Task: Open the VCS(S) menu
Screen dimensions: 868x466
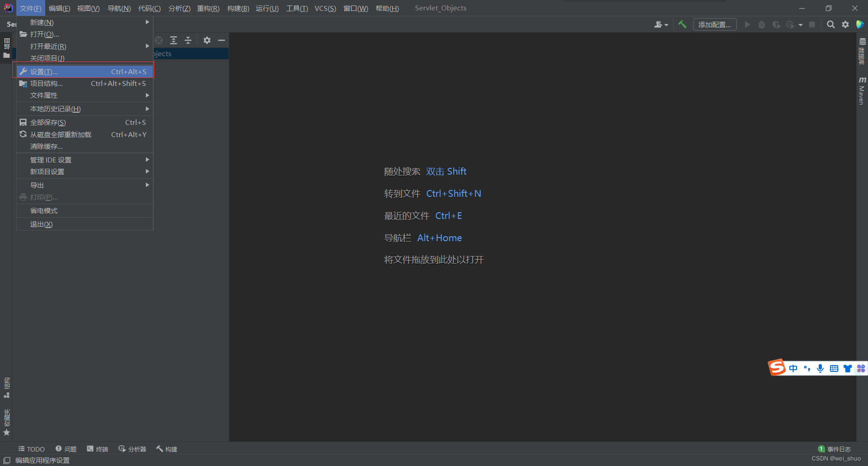Action: (325, 8)
